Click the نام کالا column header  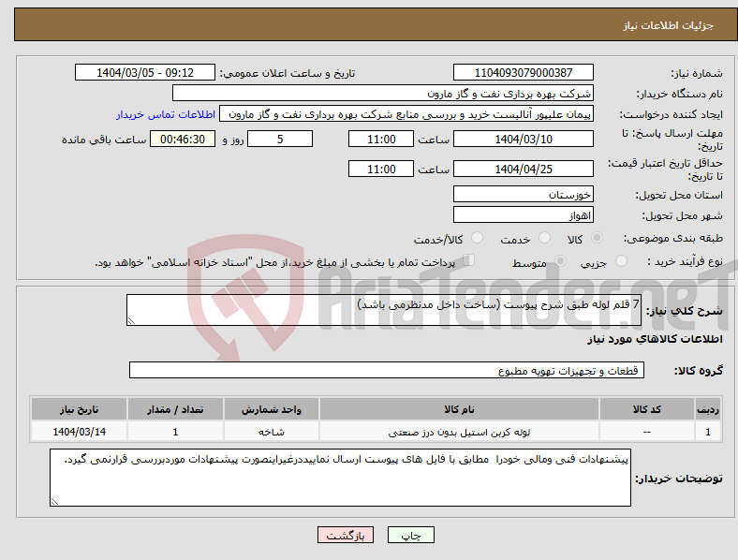[459, 409]
